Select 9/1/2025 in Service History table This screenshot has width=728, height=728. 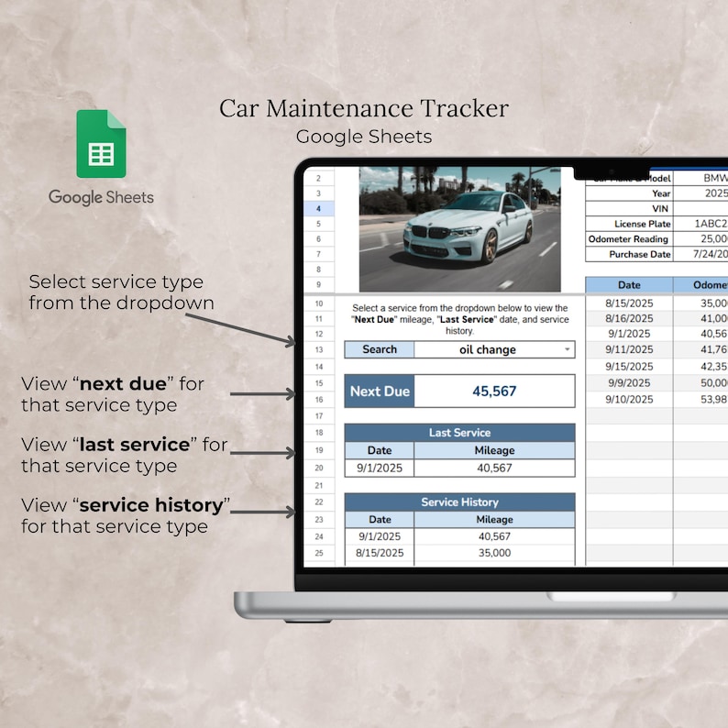coord(380,536)
